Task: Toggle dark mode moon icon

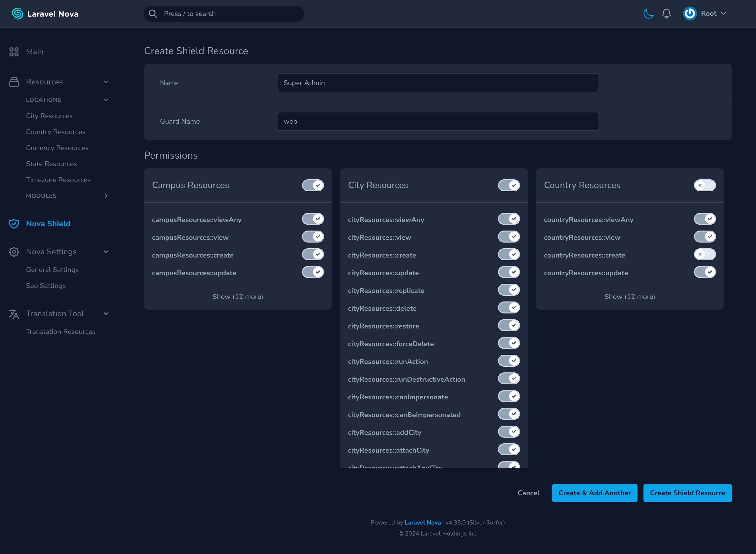Action: [648, 14]
